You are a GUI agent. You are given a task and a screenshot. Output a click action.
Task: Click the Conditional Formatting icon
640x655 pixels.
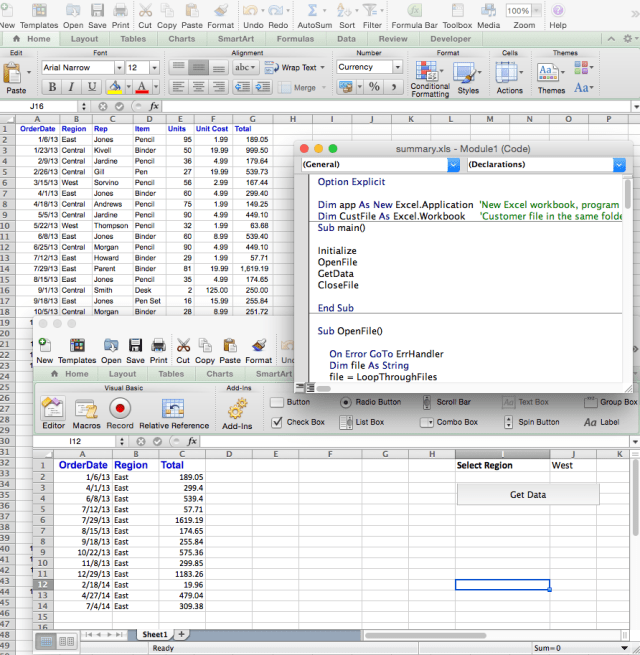(428, 71)
